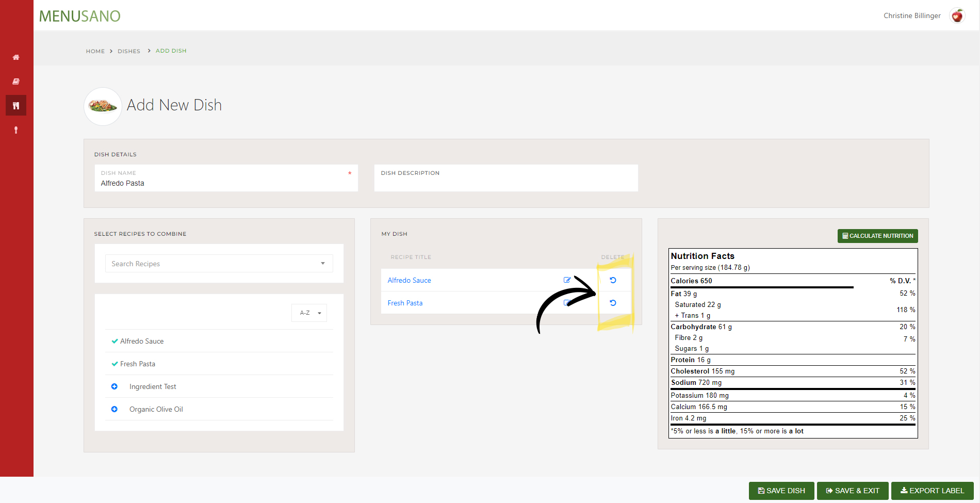Open the book icon in the sidebar
This screenshot has width=980, height=503.
(x=16, y=82)
